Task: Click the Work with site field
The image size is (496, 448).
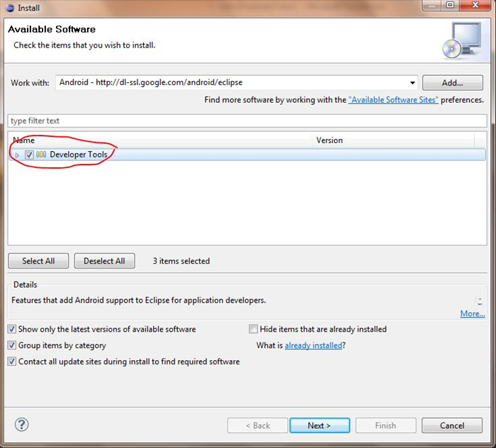Action: click(x=237, y=82)
